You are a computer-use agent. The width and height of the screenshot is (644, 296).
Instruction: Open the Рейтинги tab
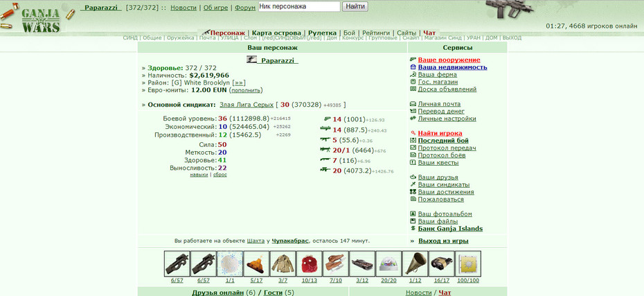coord(376,33)
